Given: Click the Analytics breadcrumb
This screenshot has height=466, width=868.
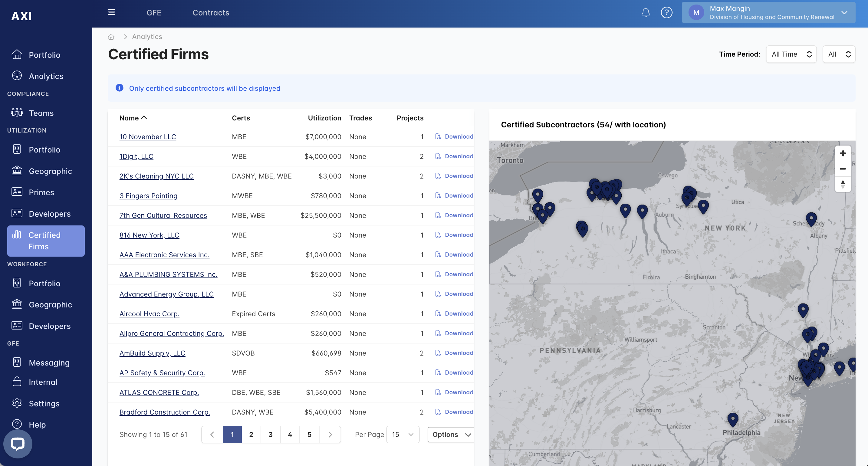Looking at the screenshot, I should (147, 37).
